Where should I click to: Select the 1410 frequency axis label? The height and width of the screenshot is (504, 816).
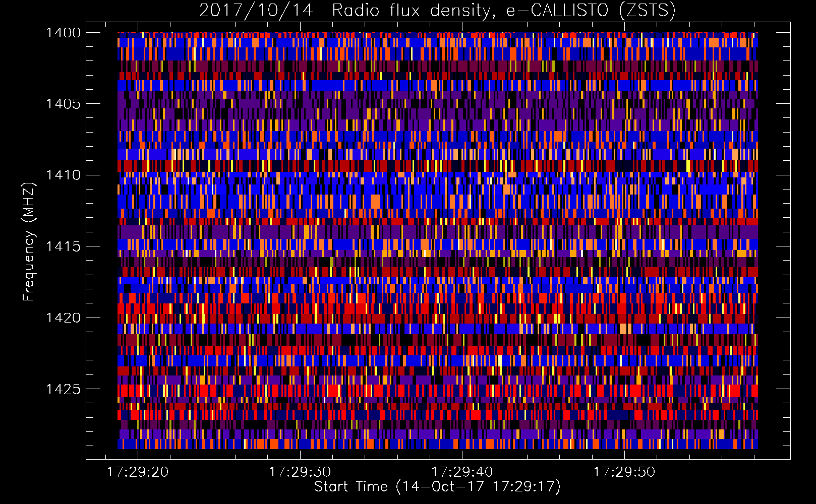click(x=63, y=175)
